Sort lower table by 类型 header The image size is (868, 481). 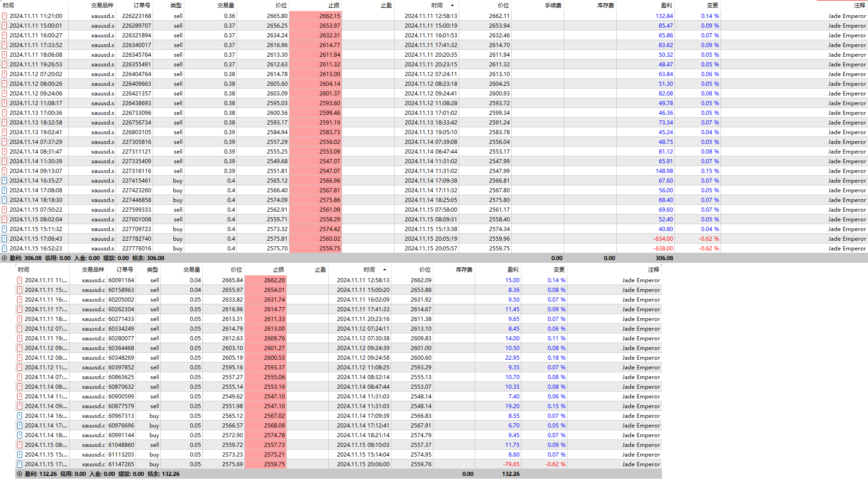(153, 270)
